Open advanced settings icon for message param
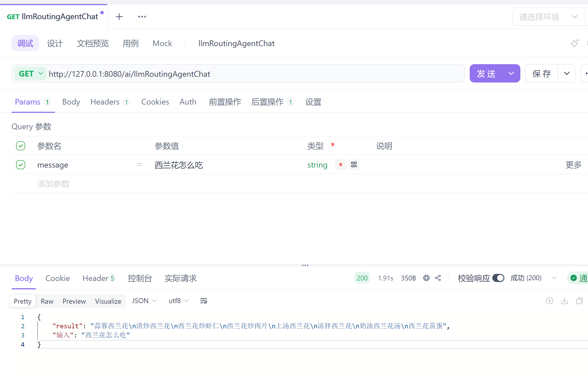Viewport: 588px width, 377px height. [354, 165]
